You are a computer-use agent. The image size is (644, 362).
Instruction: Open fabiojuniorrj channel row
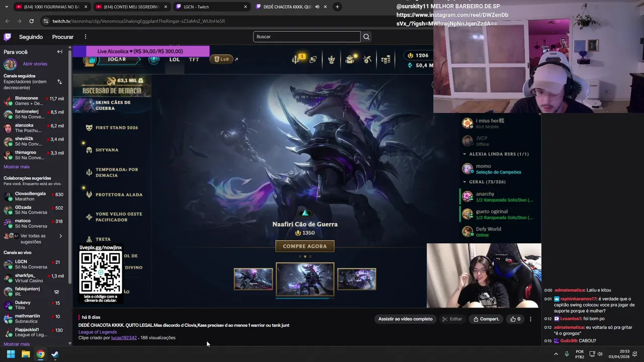34,292
